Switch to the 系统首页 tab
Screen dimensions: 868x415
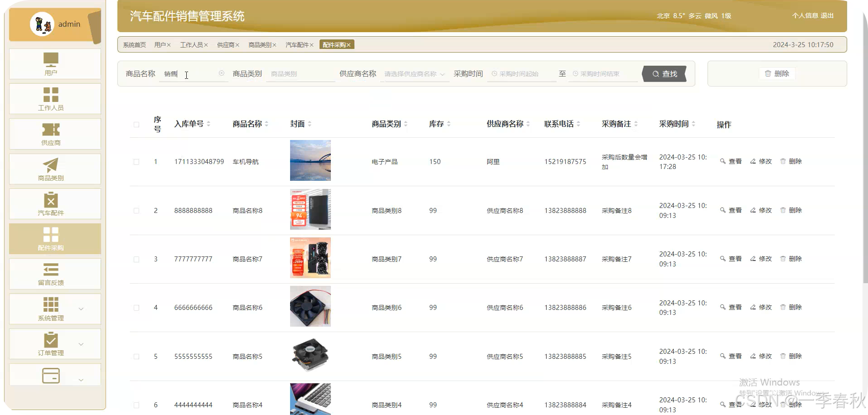click(134, 44)
